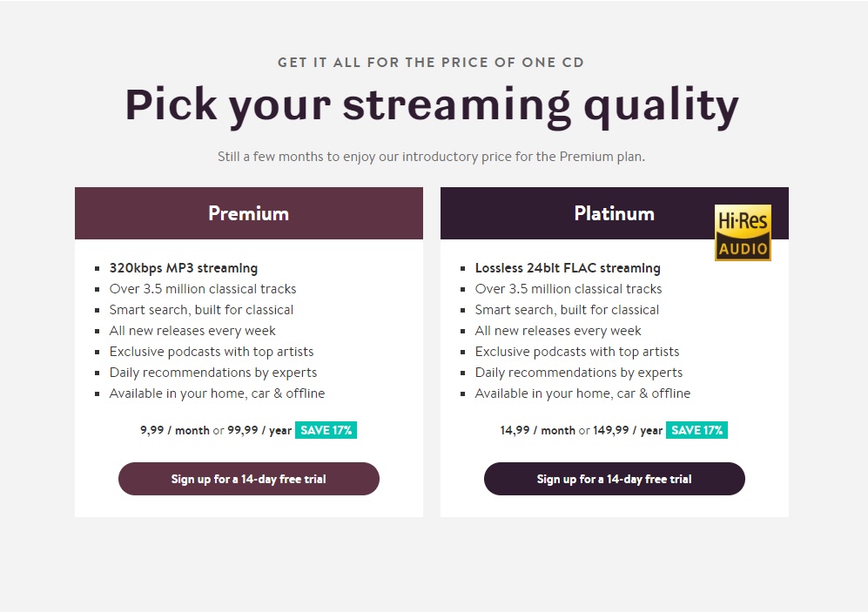Click the introductory price subtitle text
This screenshot has width=868, height=612.
pyautogui.click(x=431, y=158)
